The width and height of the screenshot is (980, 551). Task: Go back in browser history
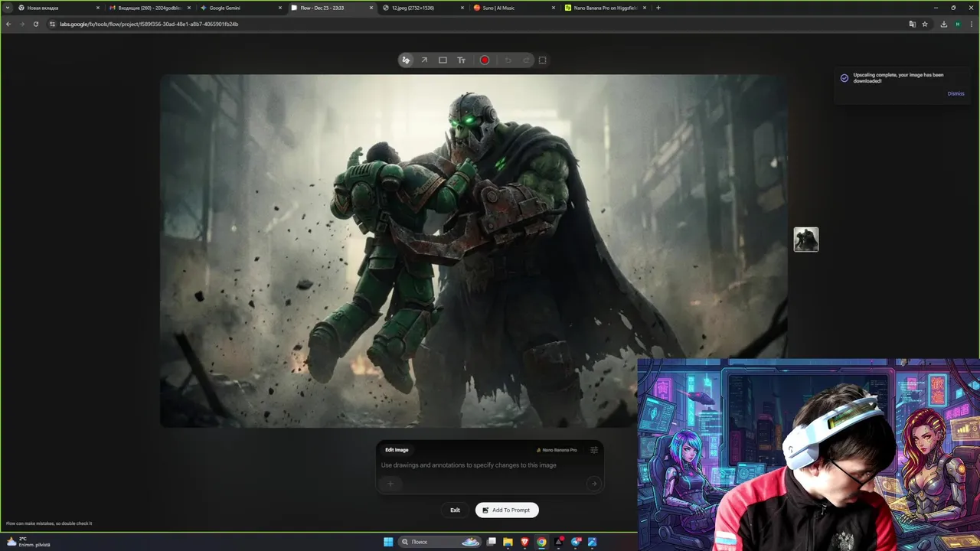click(x=8, y=24)
